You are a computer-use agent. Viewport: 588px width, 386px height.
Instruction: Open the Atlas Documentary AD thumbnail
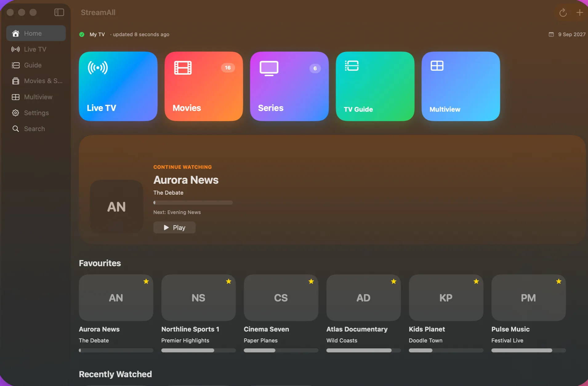coord(364,298)
